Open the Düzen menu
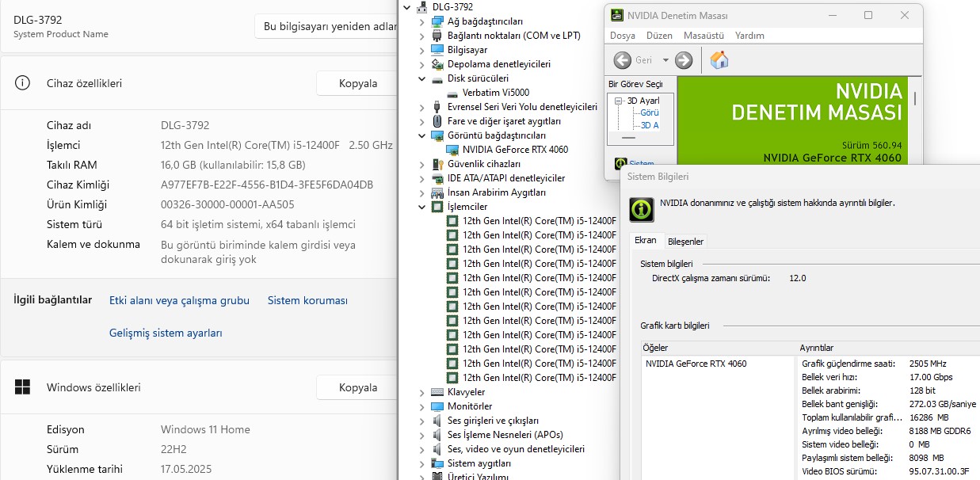Image resolution: width=980 pixels, height=480 pixels. click(x=659, y=36)
